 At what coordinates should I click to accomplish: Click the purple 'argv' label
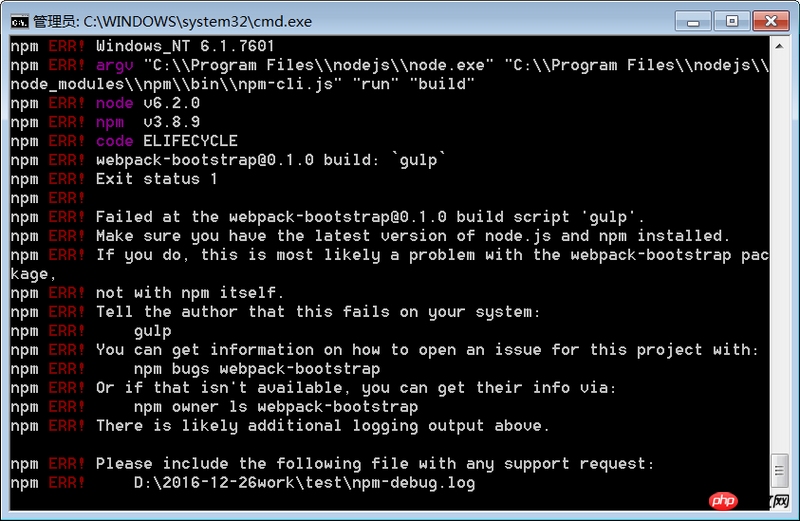(x=115, y=65)
